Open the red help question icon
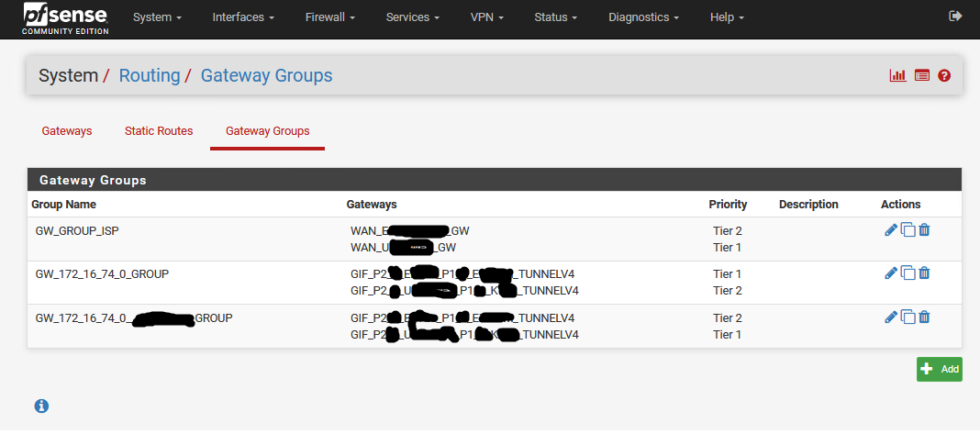Image resolution: width=980 pixels, height=434 pixels. pyautogui.click(x=943, y=75)
